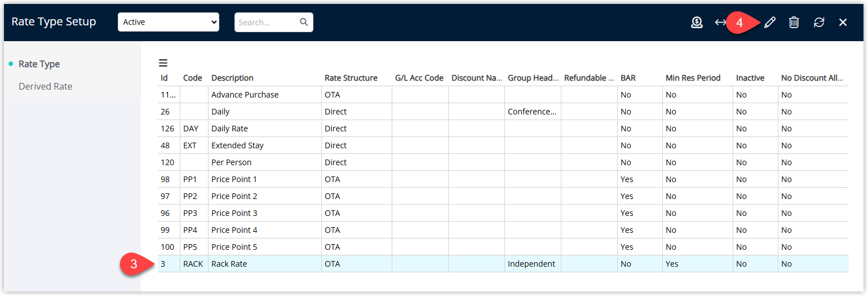Select the Per Person row
Viewport: 868px width, 296px height.
pyautogui.click(x=503, y=162)
